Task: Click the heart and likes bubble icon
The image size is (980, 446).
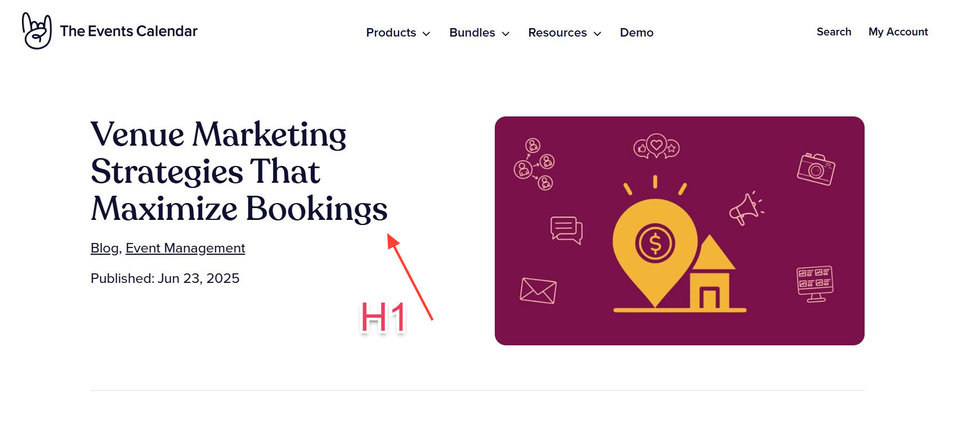Action: point(656,147)
